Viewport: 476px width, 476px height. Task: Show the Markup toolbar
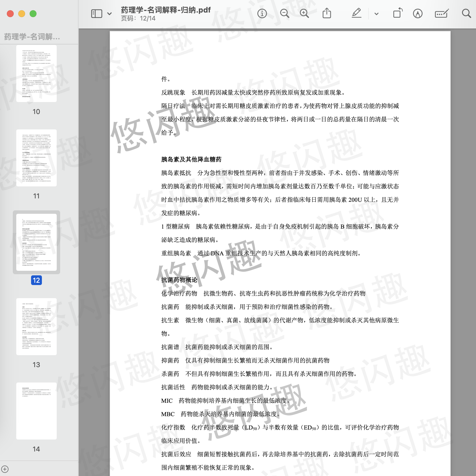click(x=418, y=13)
